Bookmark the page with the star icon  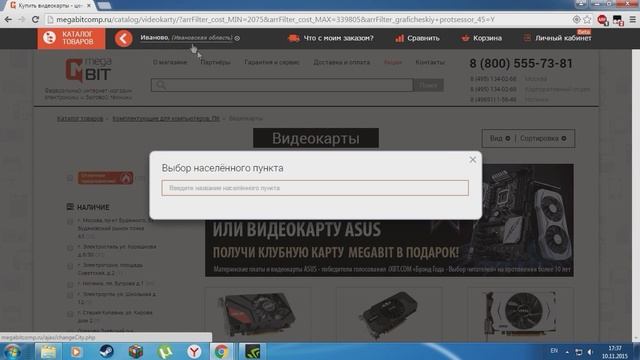(587, 19)
